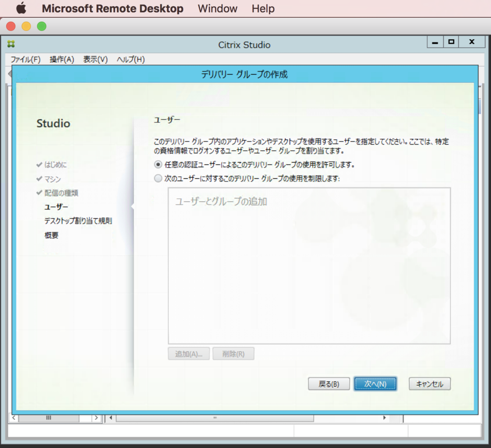
Task: Open the Microsoft Remote Desktop menu
Action: 112,9
